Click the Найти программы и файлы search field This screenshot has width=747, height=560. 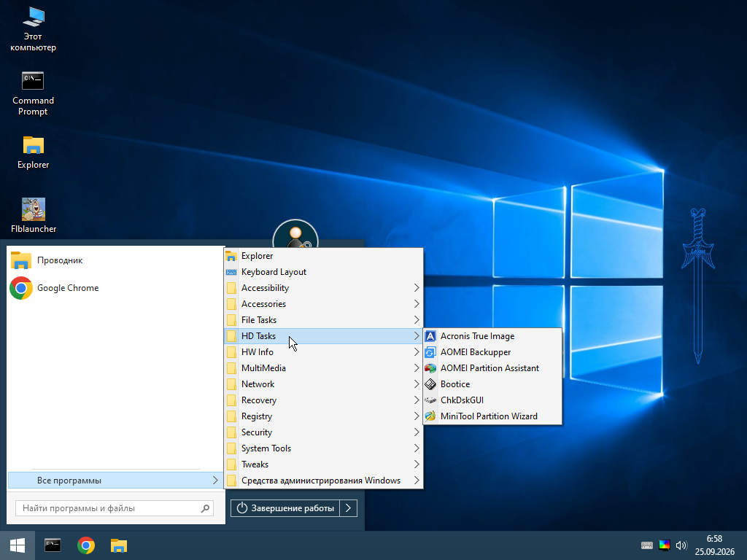[115, 508]
